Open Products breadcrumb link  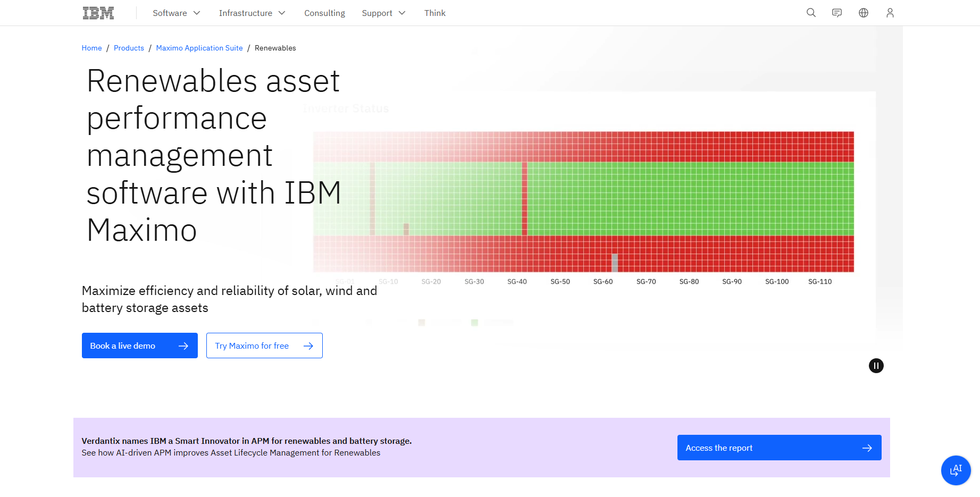pos(129,48)
